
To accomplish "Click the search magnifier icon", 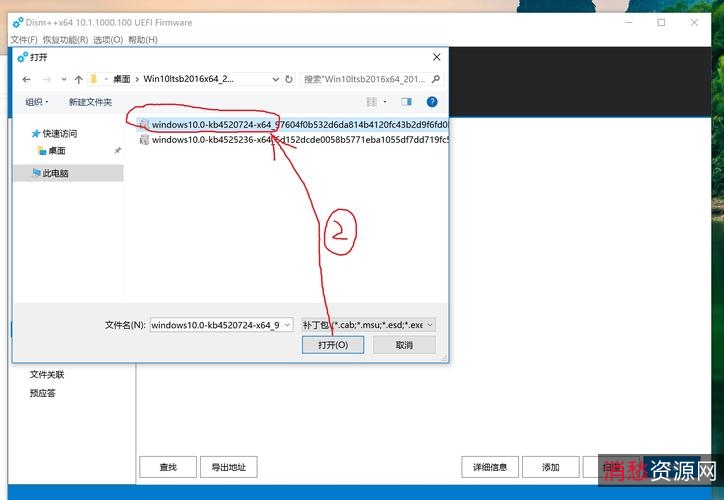I will [435, 79].
